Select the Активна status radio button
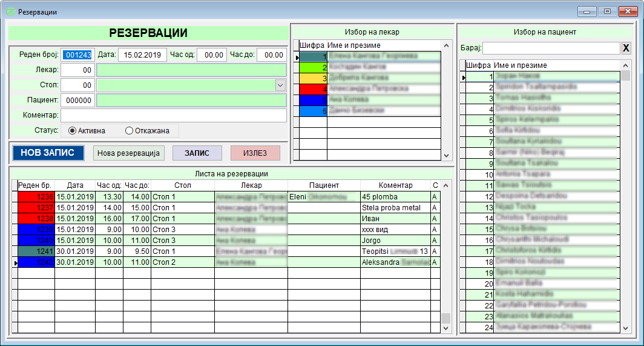Screen dimensions: 644x346 coord(73,131)
